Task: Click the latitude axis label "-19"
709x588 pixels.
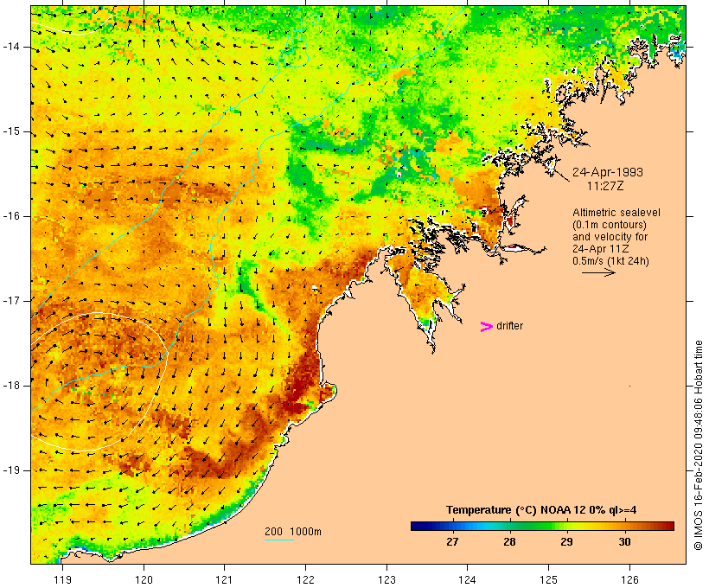Action: pos(11,470)
